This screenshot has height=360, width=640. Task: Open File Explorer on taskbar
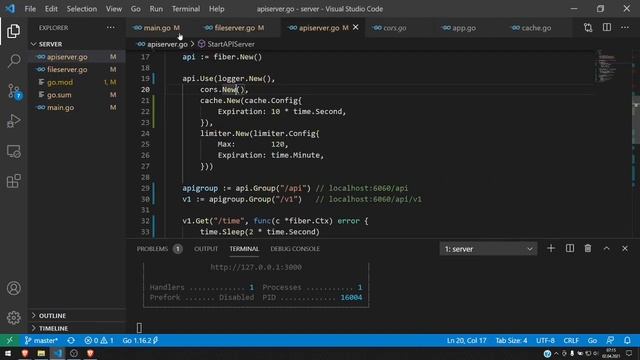click(x=41, y=353)
